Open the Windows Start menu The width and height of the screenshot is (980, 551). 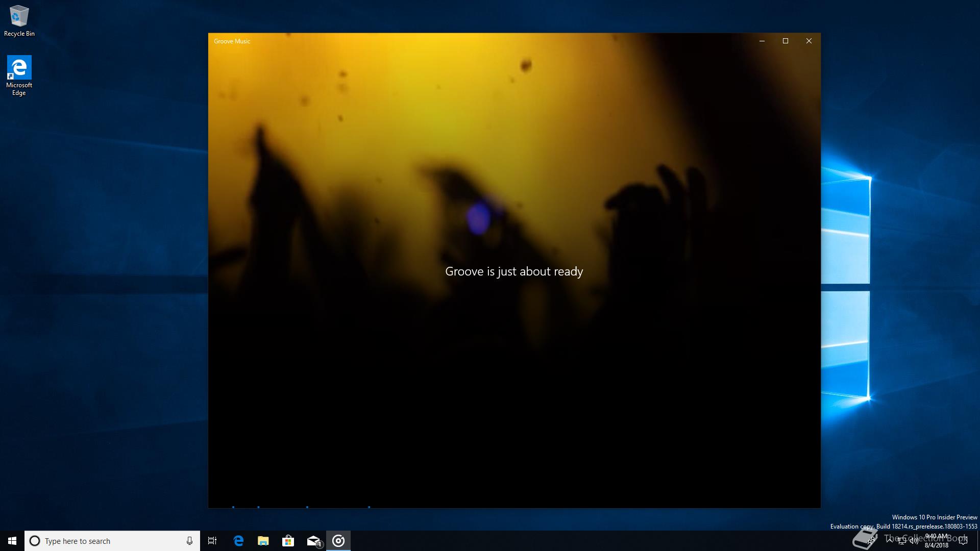tap(12, 541)
